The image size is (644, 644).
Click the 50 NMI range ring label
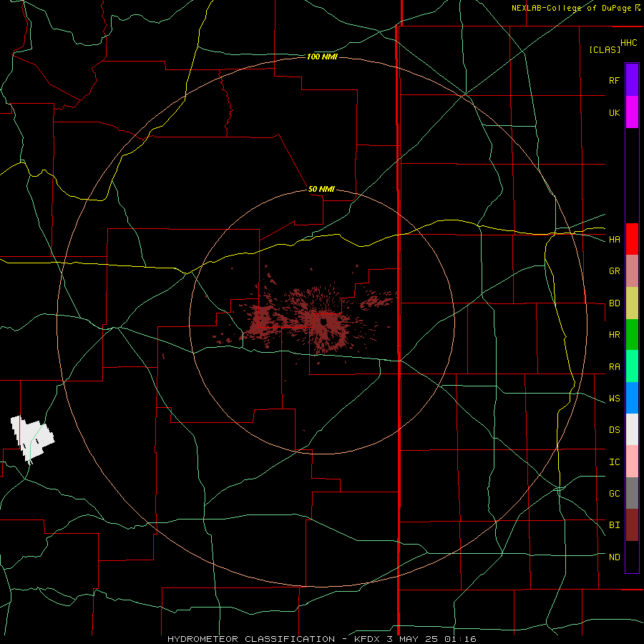click(x=321, y=189)
